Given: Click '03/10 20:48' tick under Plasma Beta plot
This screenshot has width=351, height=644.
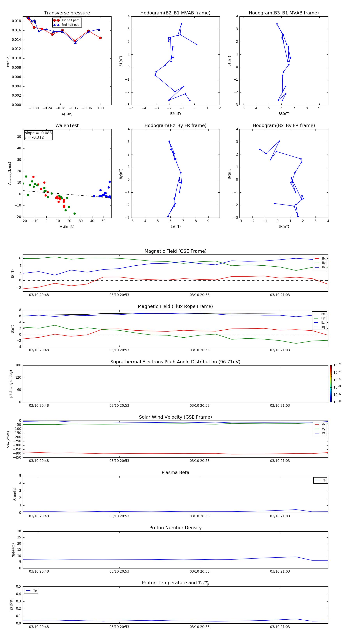Looking at the screenshot, I should click(39, 516).
